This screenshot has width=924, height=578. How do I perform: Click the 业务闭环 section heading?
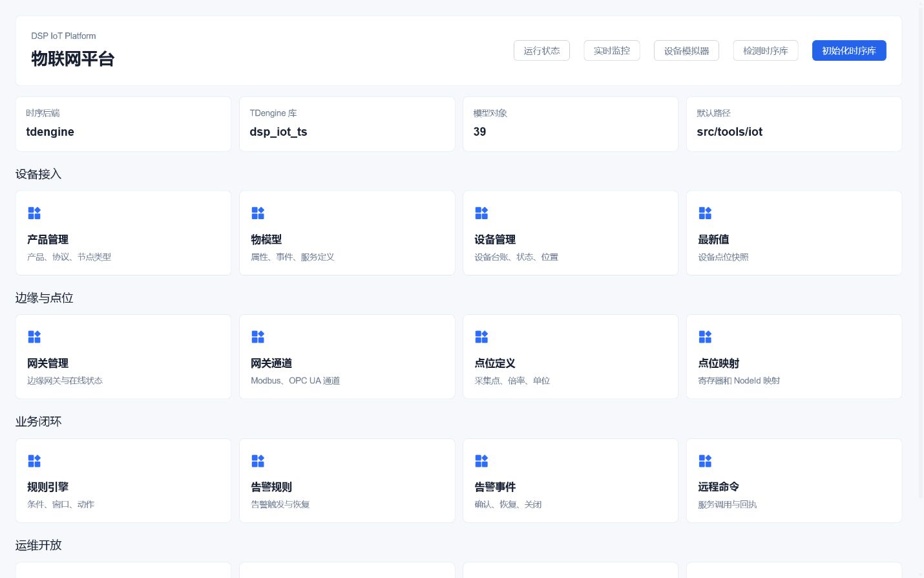point(39,422)
